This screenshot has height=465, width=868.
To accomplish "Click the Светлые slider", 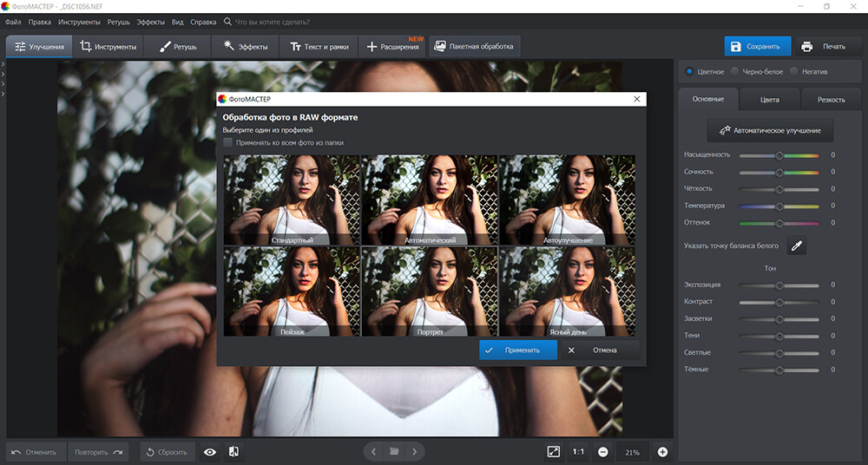I will [x=779, y=353].
